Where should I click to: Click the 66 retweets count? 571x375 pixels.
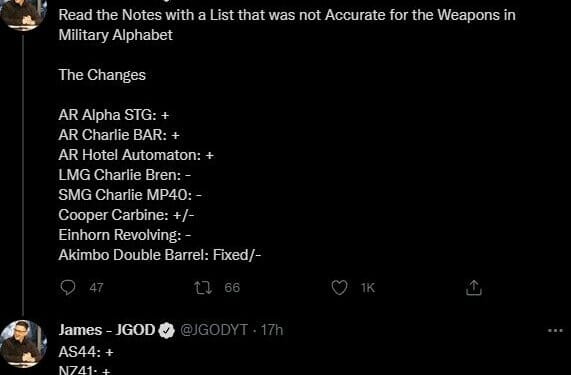232,288
